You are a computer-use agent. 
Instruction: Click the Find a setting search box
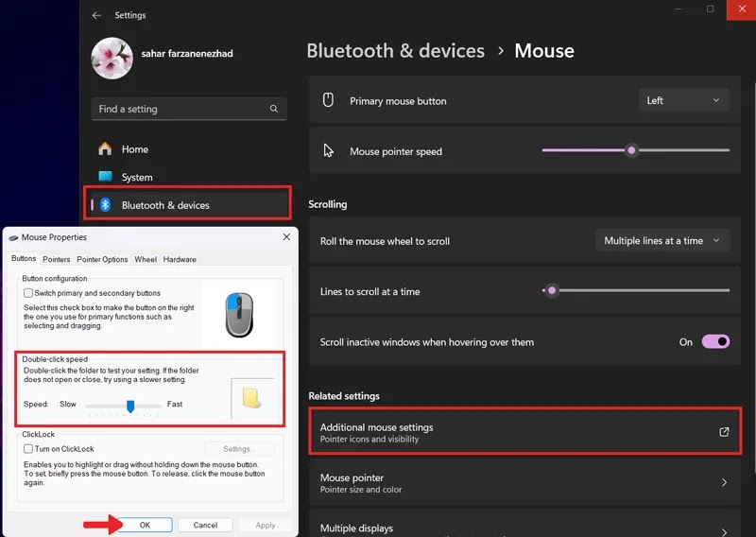pyautogui.click(x=189, y=109)
